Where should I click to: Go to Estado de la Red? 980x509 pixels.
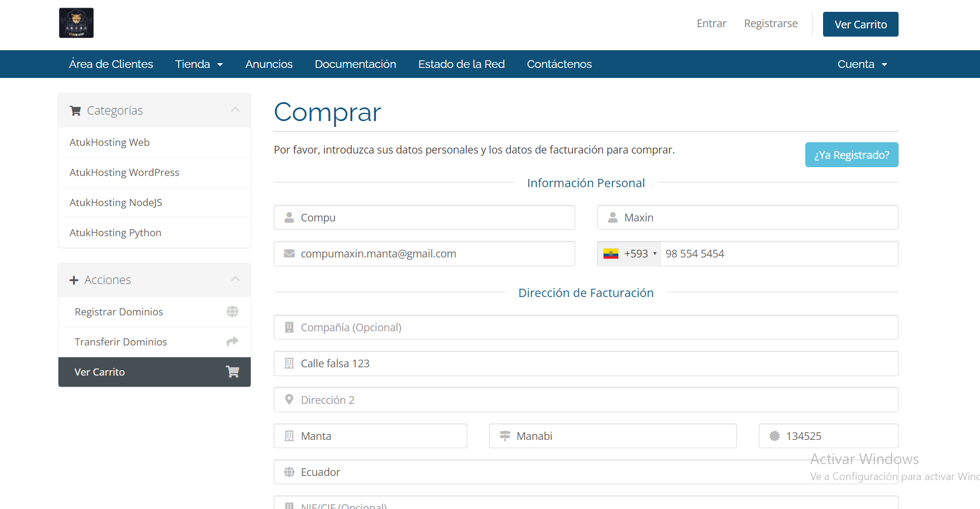coord(461,64)
